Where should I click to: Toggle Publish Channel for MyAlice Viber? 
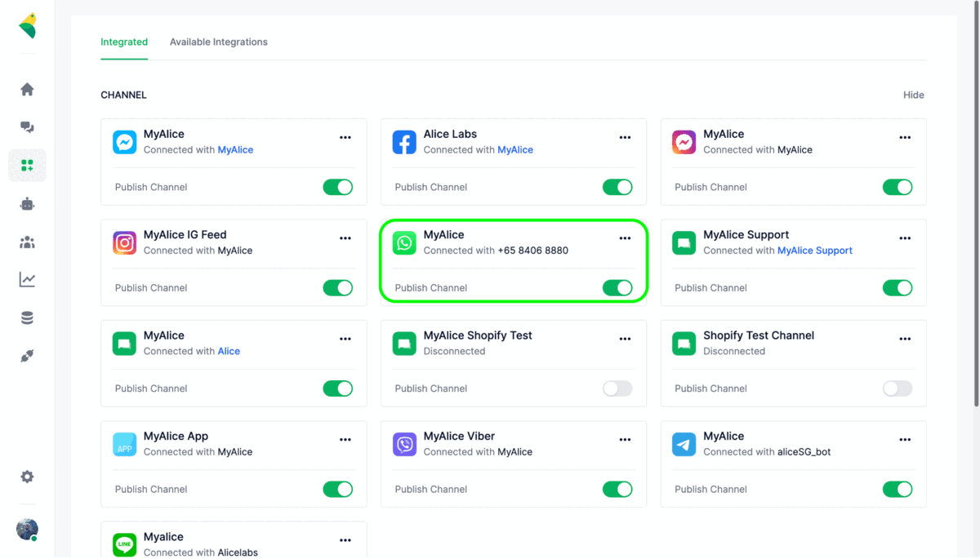click(617, 489)
